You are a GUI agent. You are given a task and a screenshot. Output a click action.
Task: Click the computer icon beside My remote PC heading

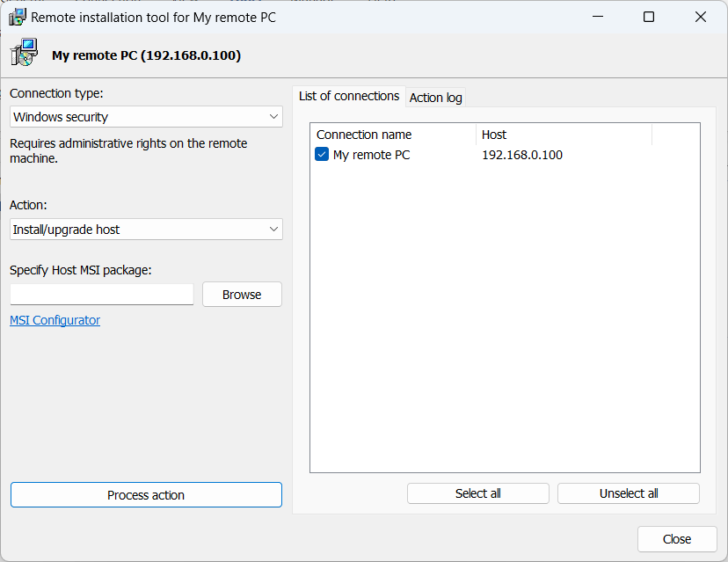click(25, 55)
